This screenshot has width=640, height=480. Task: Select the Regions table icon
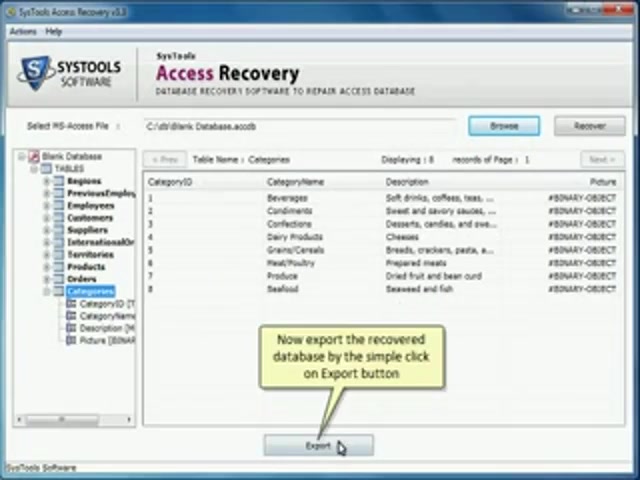click(59, 181)
